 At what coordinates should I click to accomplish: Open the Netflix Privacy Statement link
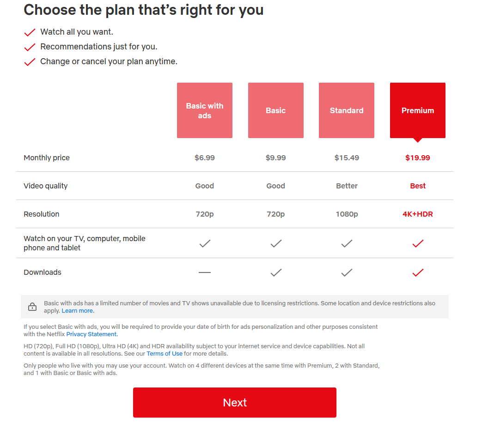[91, 334]
